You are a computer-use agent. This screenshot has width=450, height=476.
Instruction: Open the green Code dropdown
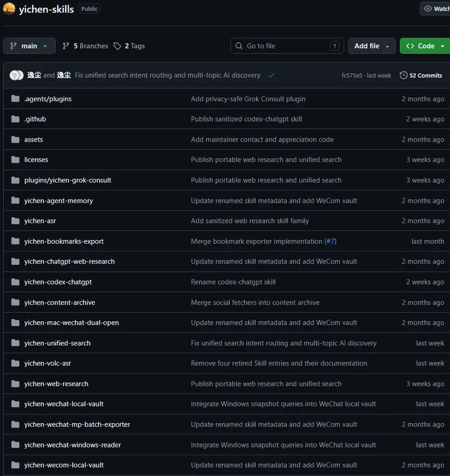(x=425, y=46)
